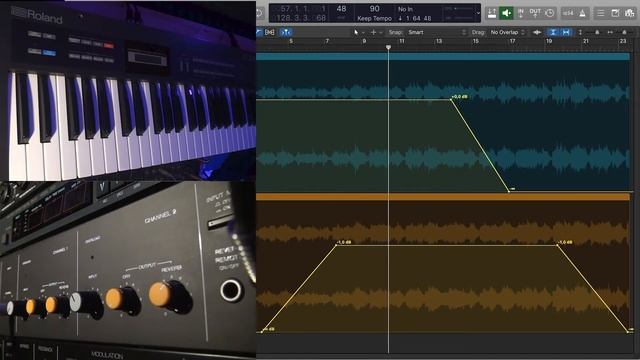Image resolution: width=640 pixels, height=360 pixels.
Task: Select blue track fade-out end automation point
Action: point(509,190)
